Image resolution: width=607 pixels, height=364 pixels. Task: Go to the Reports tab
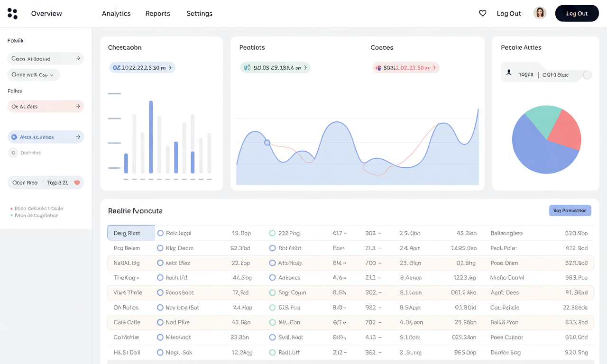pos(157,13)
